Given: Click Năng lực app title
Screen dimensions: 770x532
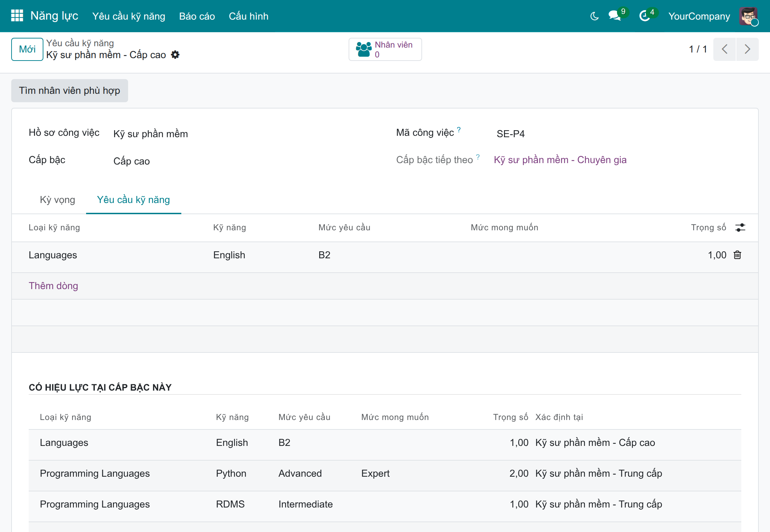Looking at the screenshot, I should (x=54, y=16).
